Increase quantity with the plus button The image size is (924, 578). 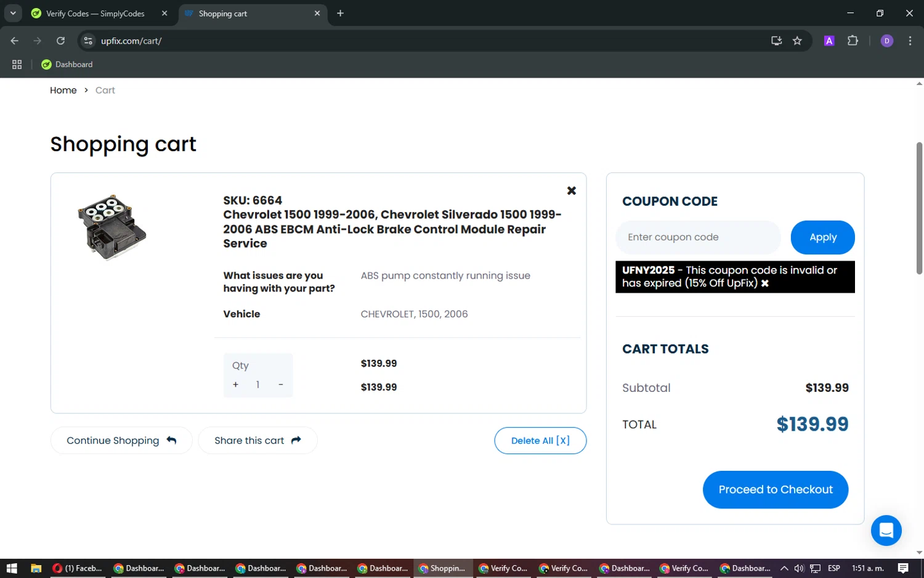(x=235, y=385)
